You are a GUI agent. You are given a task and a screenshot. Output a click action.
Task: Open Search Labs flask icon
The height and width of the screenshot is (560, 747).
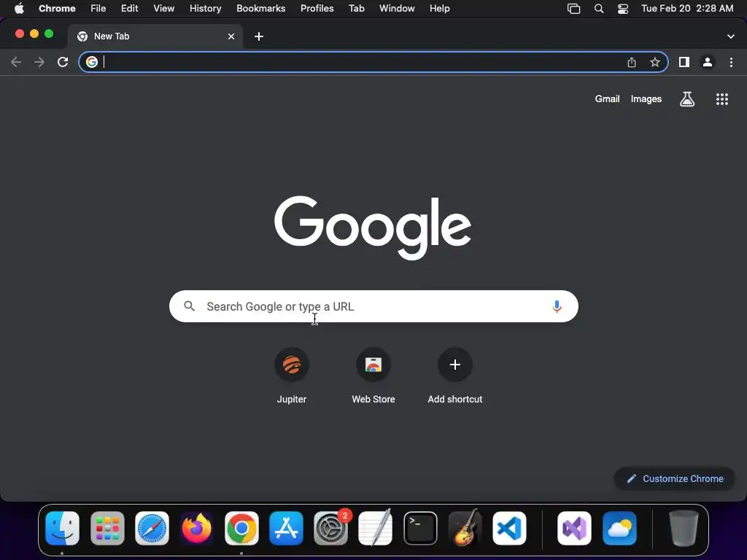tap(687, 99)
